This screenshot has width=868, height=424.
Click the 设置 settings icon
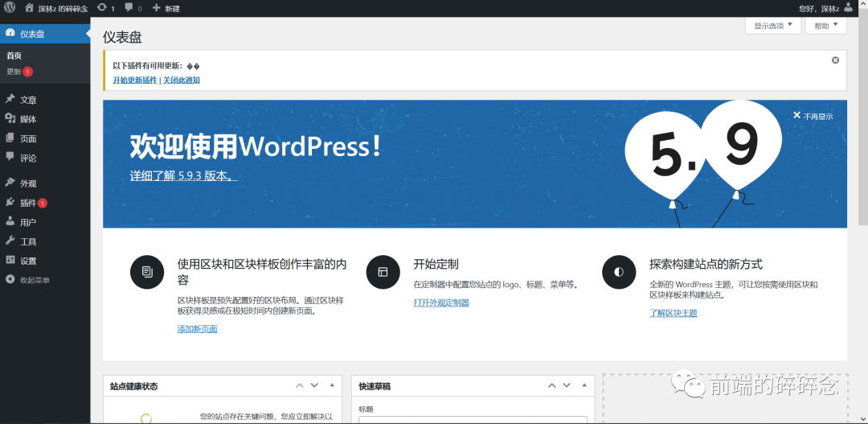(x=10, y=261)
